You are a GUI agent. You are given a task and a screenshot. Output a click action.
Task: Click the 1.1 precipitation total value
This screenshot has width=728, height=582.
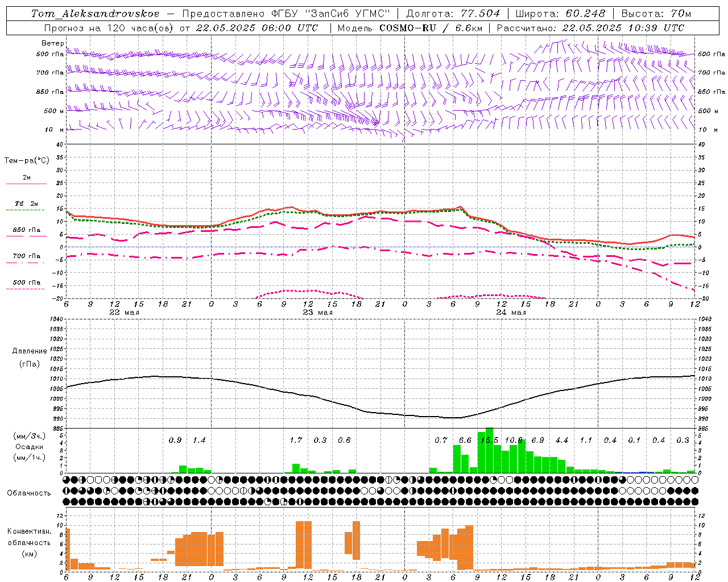586,440
